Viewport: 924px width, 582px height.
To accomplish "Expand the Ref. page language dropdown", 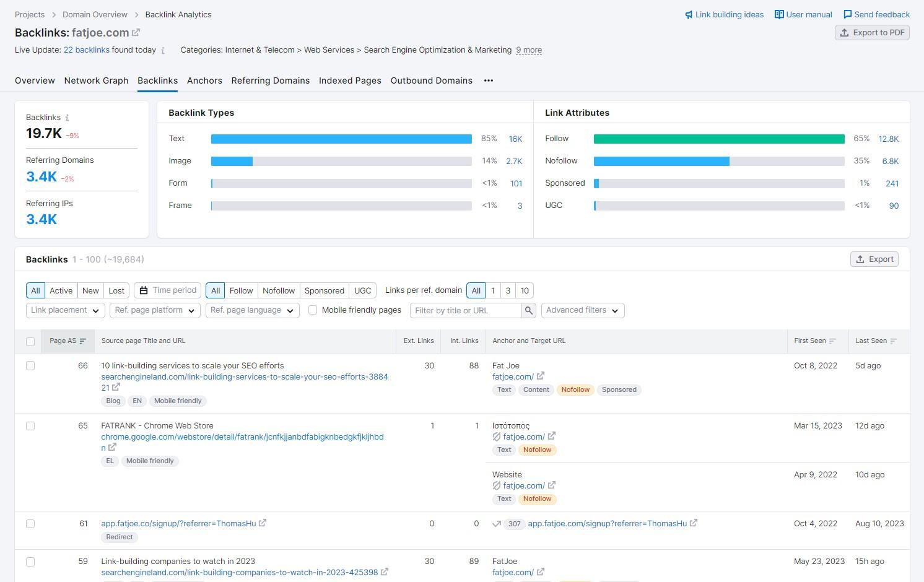I will point(253,310).
